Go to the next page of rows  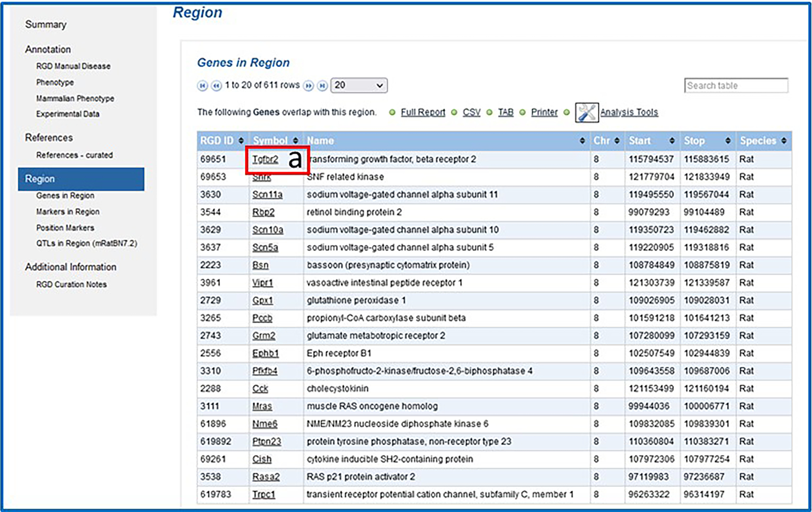308,85
